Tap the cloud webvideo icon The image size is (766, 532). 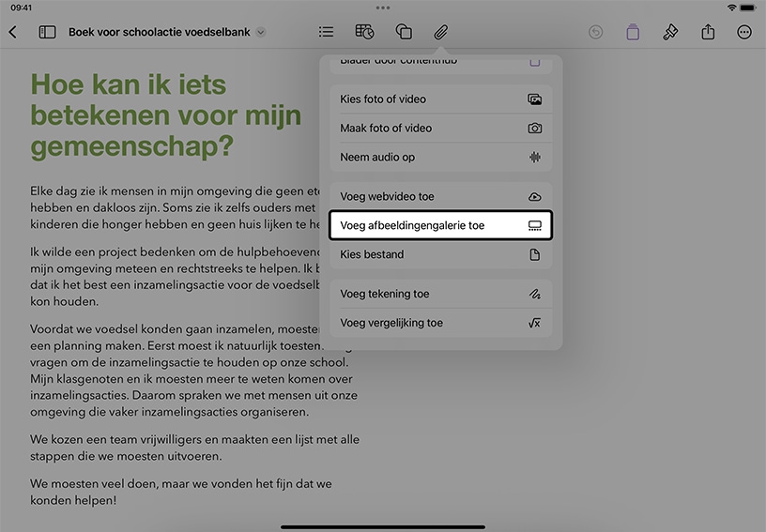pyautogui.click(x=535, y=196)
